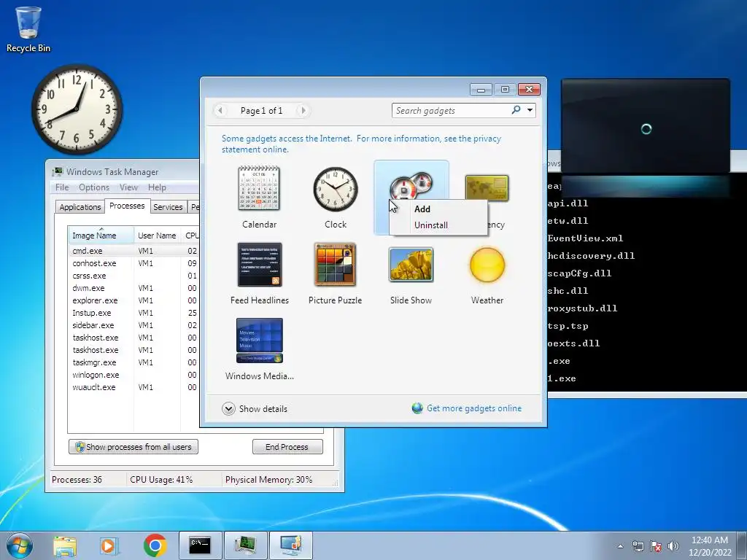Click the search magnifier icon in the gadgets window
Image resolution: width=747 pixels, height=560 pixels.
(516, 110)
